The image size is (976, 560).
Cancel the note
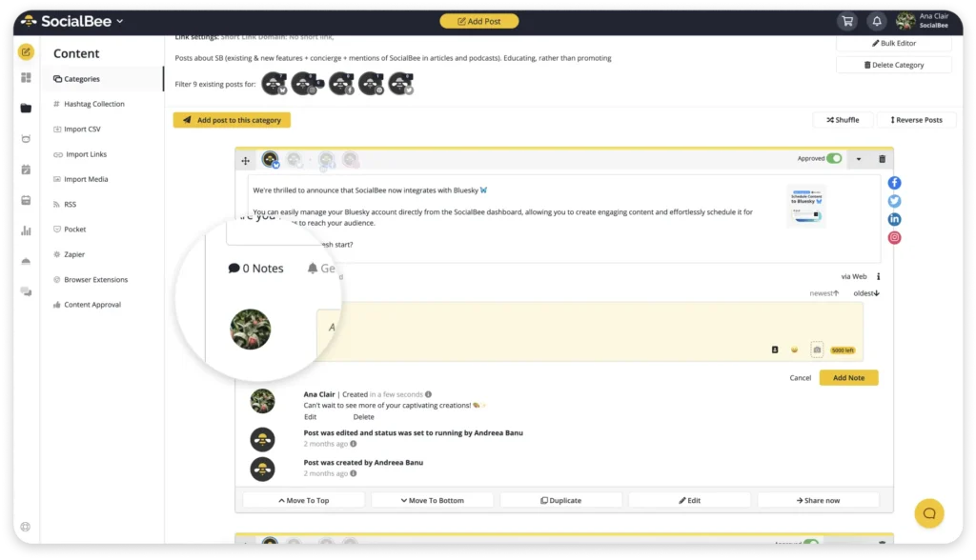click(x=800, y=378)
